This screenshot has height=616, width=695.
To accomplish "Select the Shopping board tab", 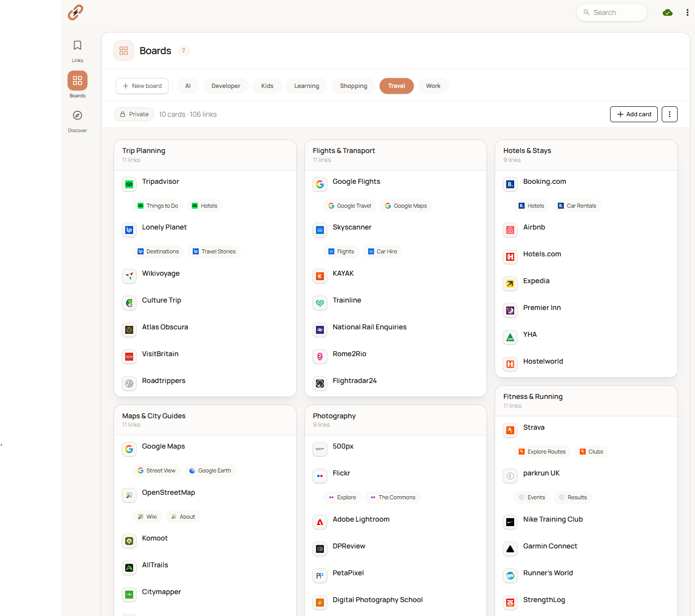I will click(354, 86).
